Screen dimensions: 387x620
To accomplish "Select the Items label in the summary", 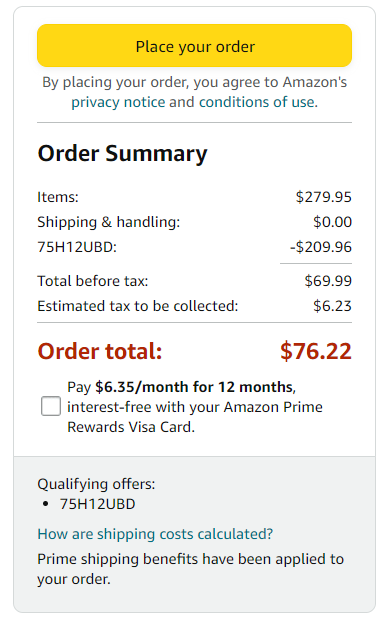I will point(58,197).
